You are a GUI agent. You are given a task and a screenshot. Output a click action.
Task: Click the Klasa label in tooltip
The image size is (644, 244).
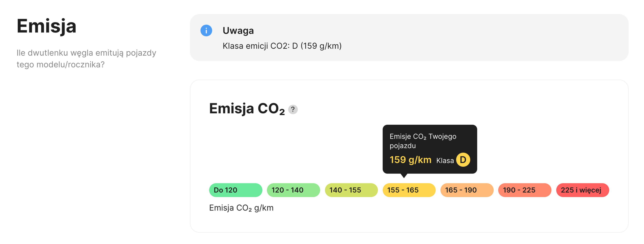point(445,161)
